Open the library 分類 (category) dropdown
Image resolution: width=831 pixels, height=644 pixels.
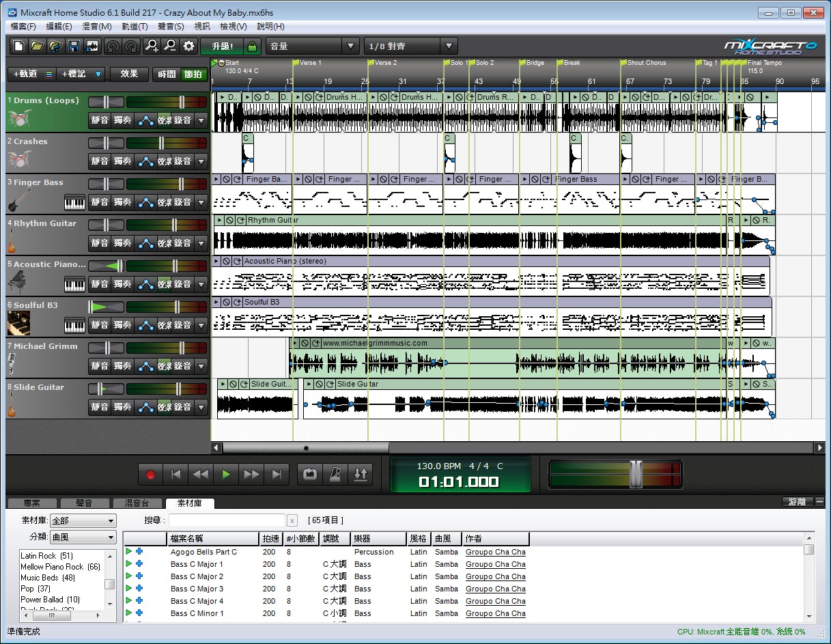(x=83, y=537)
